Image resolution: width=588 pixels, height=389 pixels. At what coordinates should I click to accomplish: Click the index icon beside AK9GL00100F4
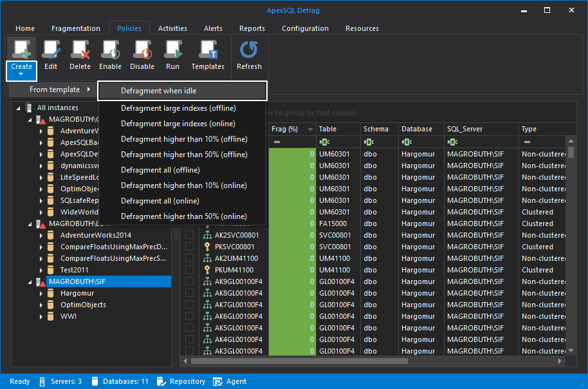pos(207,281)
